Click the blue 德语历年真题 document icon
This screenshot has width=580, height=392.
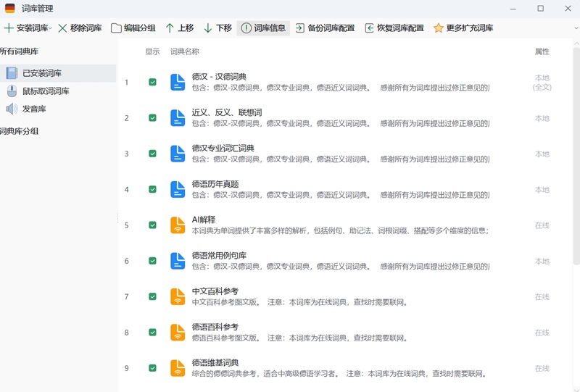(x=178, y=189)
